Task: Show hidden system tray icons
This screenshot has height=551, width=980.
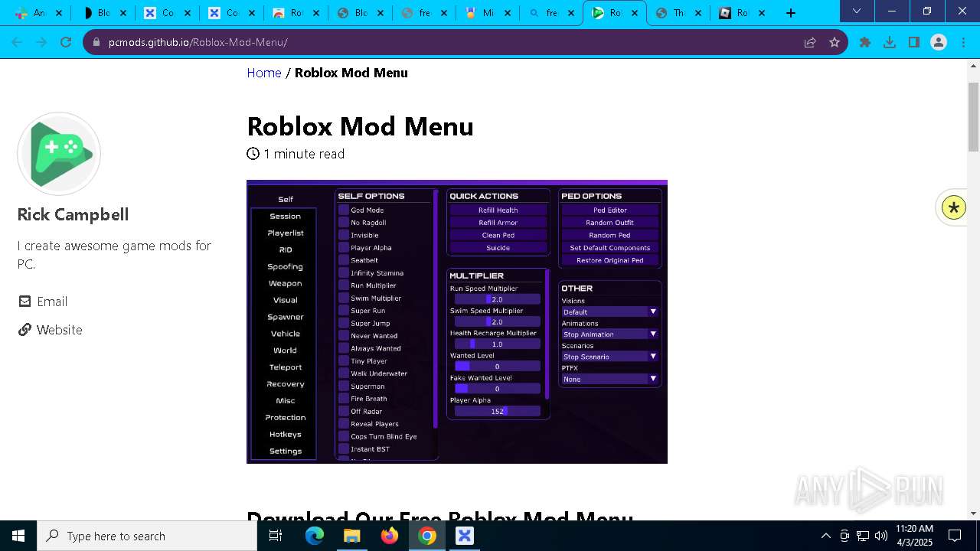Action: 825,536
